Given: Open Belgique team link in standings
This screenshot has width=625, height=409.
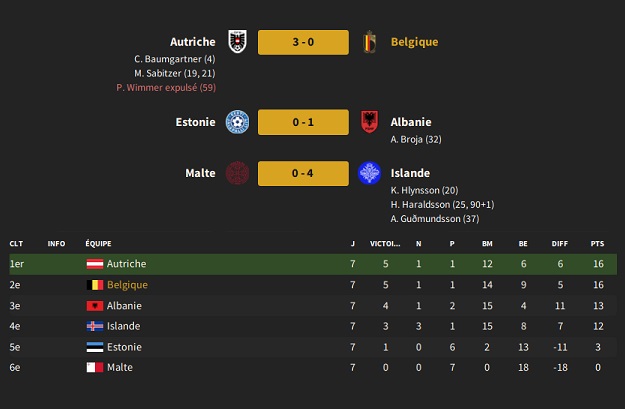Looking at the screenshot, I should (127, 285).
